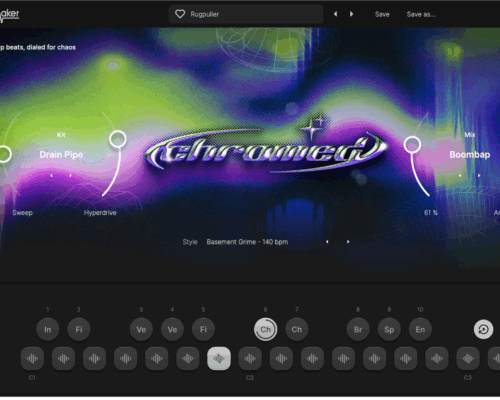Trigger the drum pad labeled C2

250,359
